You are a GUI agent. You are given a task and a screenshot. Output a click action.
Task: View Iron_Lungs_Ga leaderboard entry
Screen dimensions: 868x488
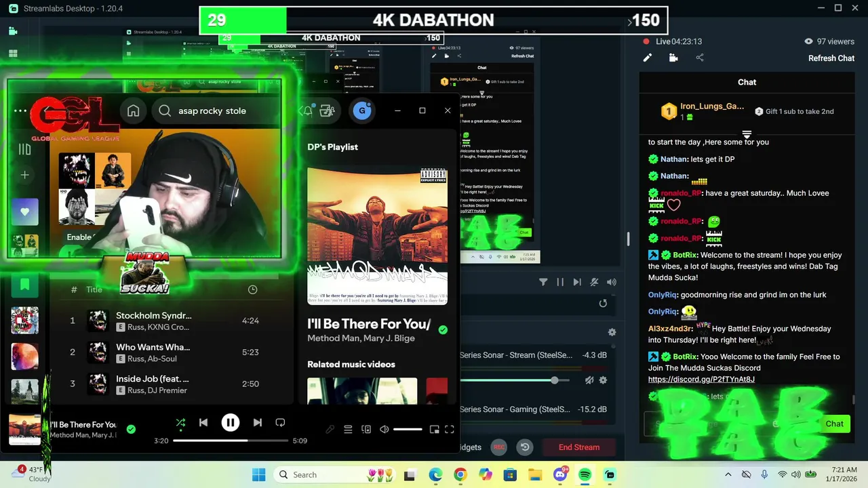[704, 112]
